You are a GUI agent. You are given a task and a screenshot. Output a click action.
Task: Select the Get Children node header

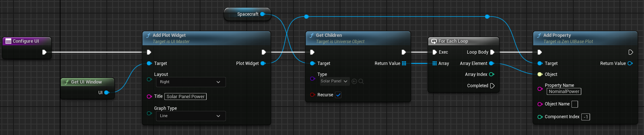358,38
